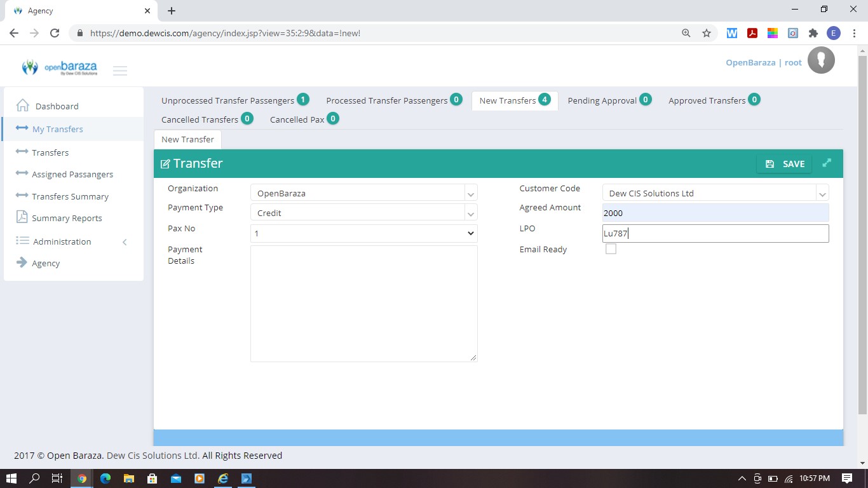
Task: Open Summary Reports in the sidebar
Action: click(67, 218)
